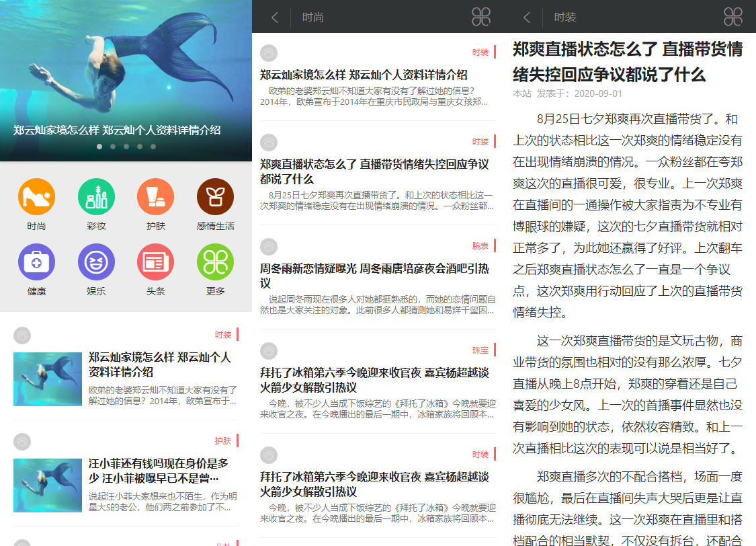Go back using arrow beside 时装 header
This screenshot has height=546, width=756.
coord(527,17)
